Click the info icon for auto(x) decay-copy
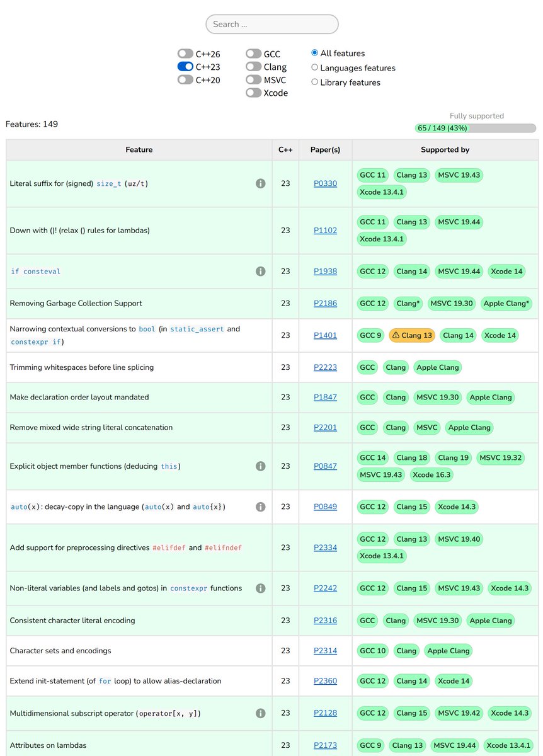The width and height of the screenshot is (543, 756). [x=260, y=507]
